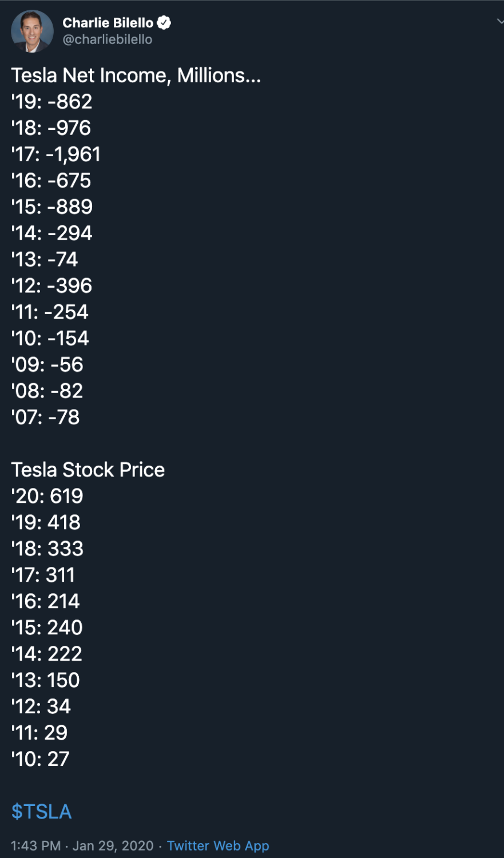The height and width of the screenshot is (858, 504).
Task: Click the '13: -74 net income line
Action: (45, 260)
